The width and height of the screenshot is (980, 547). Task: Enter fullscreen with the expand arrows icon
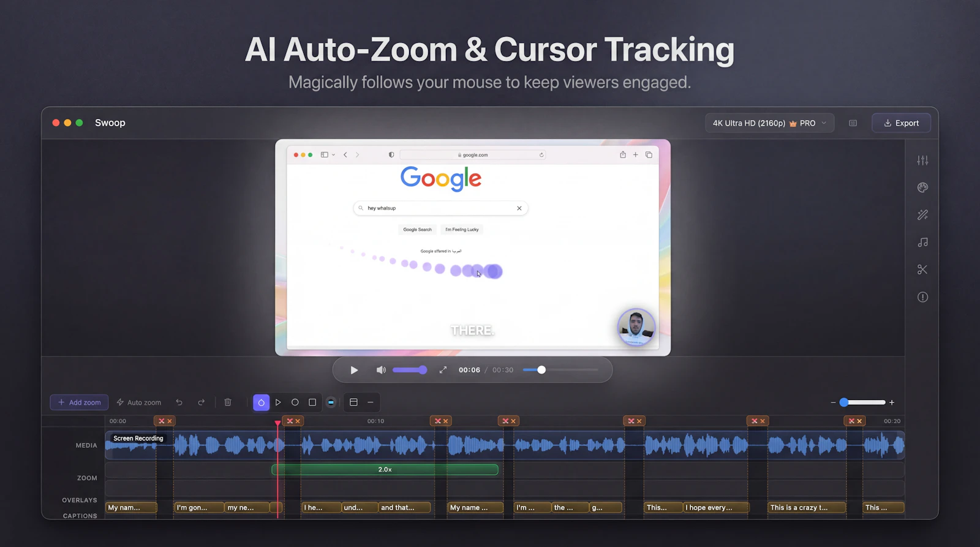pyautogui.click(x=443, y=370)
